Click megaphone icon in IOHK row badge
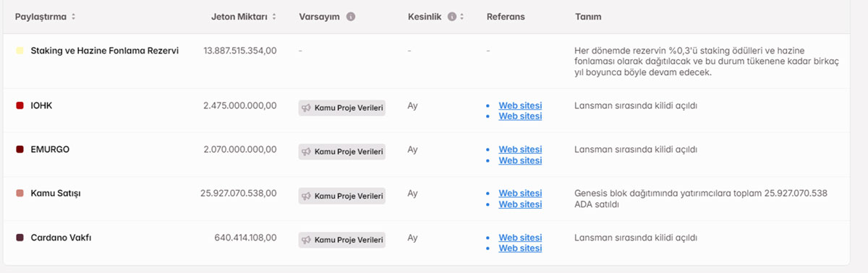The width and height of the screenshot is (868, 273). tap(307, 108)
